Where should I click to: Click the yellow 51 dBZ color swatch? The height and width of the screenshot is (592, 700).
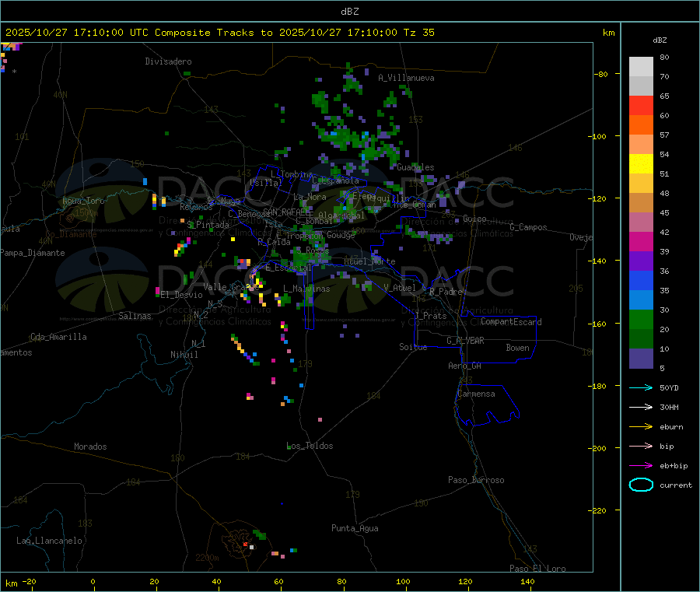point(641,164)
